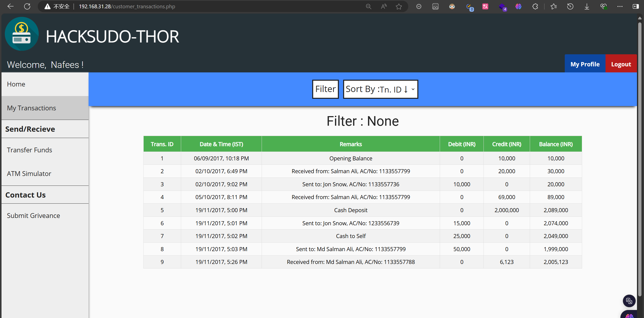This screenshot has width=644, height=318.
Task: Click the Filter : None heading
Action: (x=363, y=121)
